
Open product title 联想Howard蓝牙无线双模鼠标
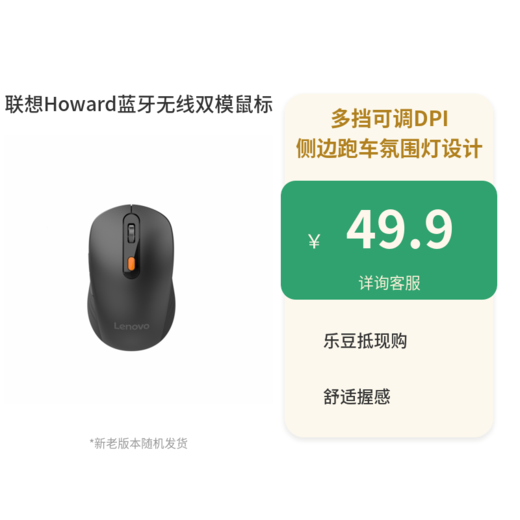[139, 104]
